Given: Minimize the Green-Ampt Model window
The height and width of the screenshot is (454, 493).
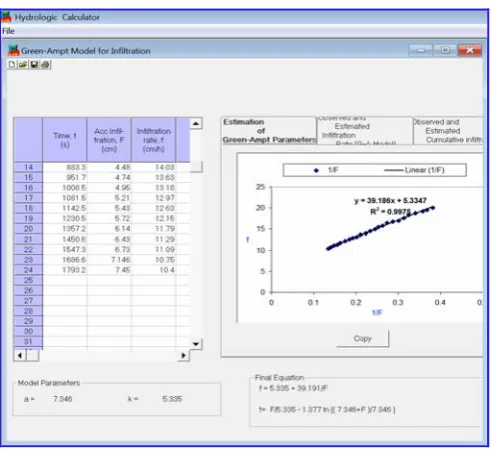Looking at the screenshot, I should [421, 50].
